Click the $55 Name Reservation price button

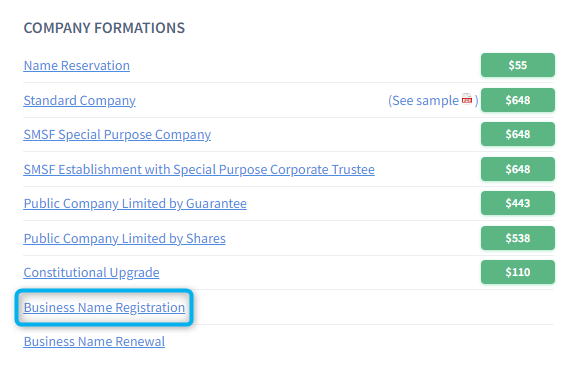(x=518, y=65)
